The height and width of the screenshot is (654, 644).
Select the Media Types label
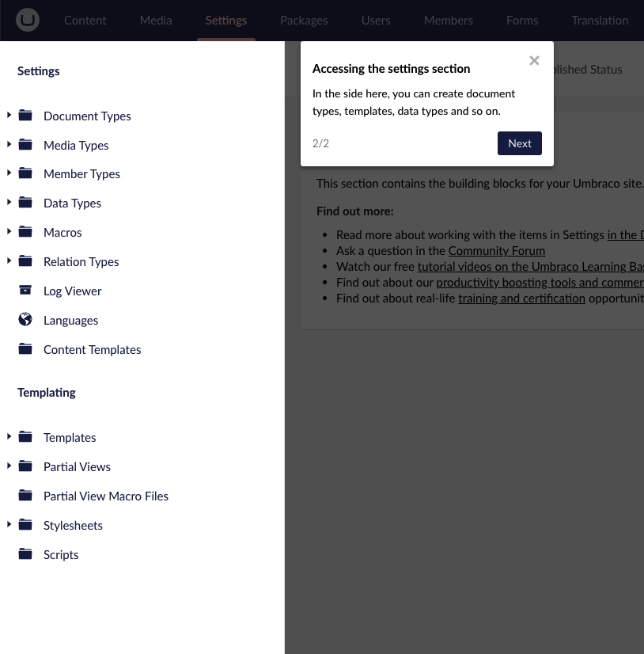point(76,145)
